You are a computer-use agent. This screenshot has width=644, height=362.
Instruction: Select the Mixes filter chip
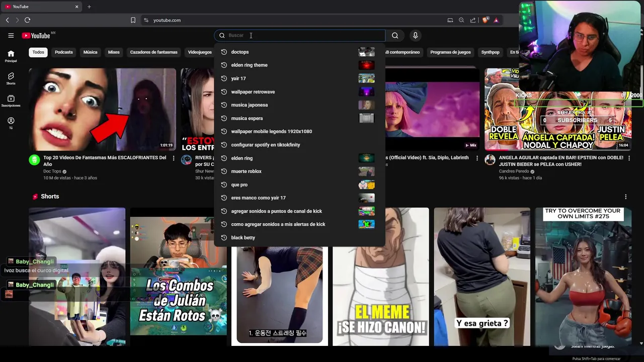tap(114, 52)
